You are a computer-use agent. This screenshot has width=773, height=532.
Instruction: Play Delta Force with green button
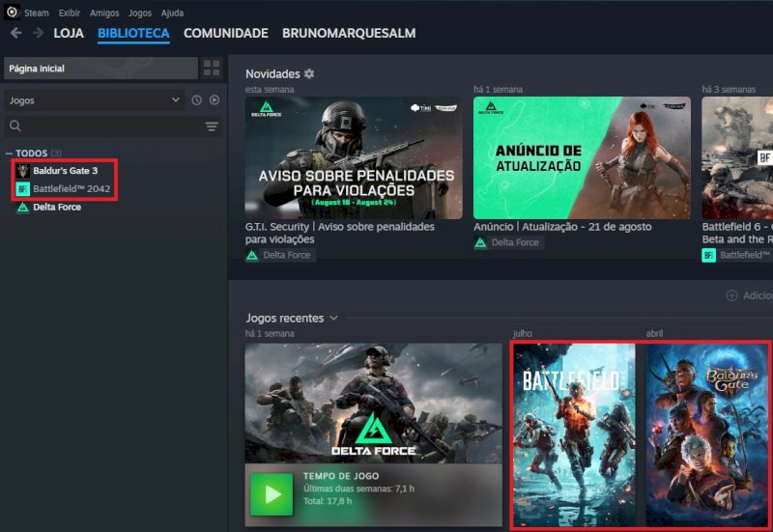click(272, 494)
